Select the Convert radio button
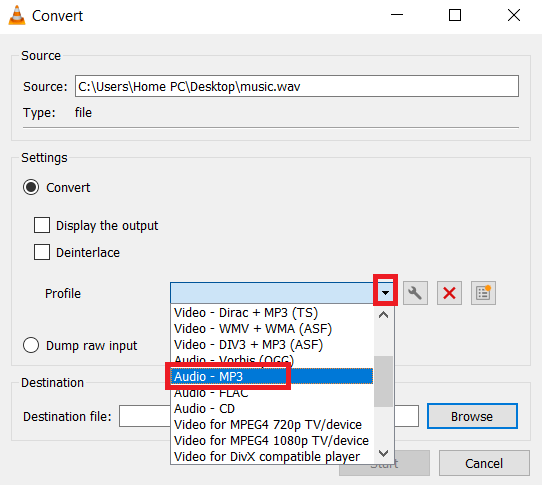 31,187
